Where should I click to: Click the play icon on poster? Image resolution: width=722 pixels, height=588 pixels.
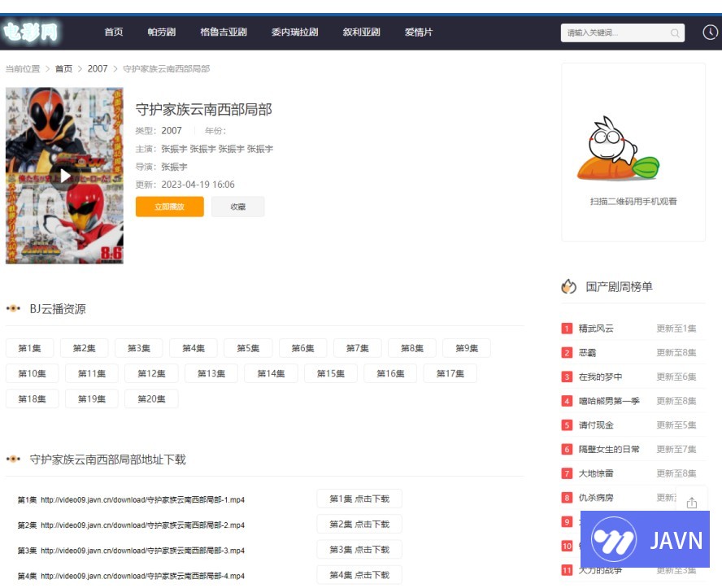point(65,176)
